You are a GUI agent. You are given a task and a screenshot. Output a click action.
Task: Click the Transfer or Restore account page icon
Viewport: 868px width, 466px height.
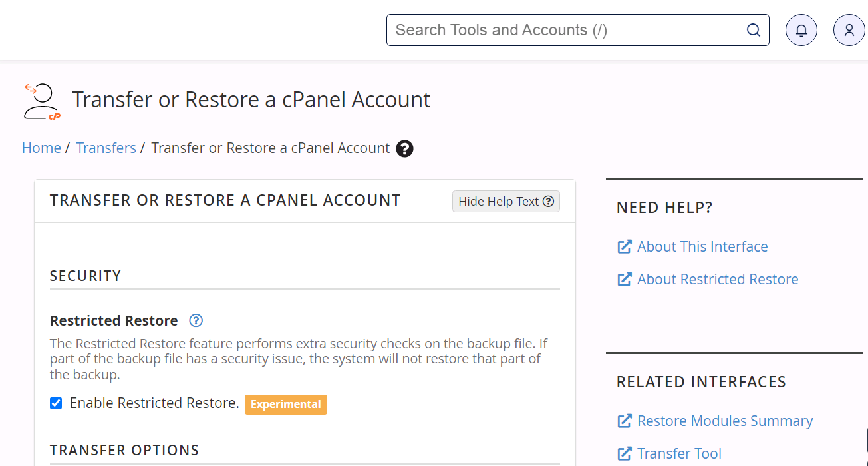(43, 101)
